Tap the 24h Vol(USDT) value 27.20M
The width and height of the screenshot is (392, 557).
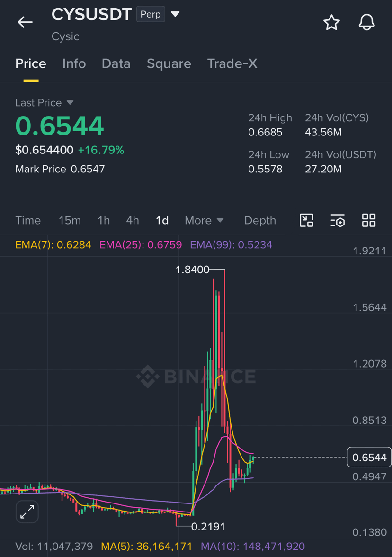(x=323, y=169)
